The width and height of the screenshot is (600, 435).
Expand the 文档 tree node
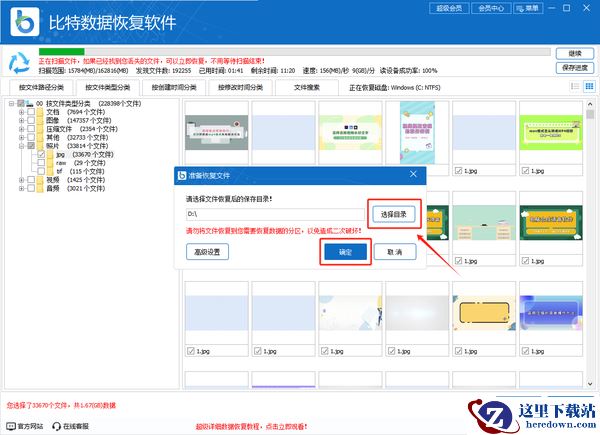pos(21,112)
